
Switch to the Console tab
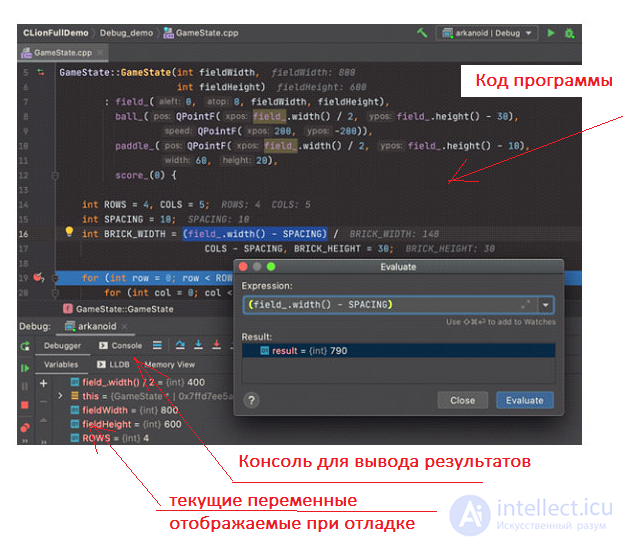coord(121,346)
